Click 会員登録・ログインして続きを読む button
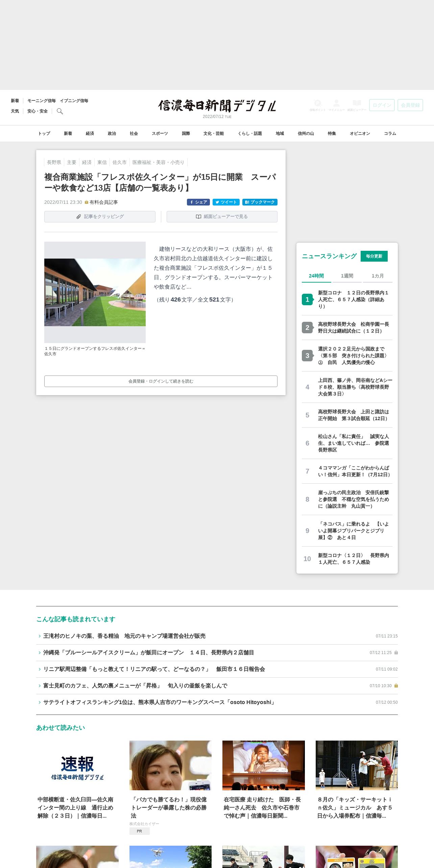Screen dimensions: 434x868 tap(161, 381)
